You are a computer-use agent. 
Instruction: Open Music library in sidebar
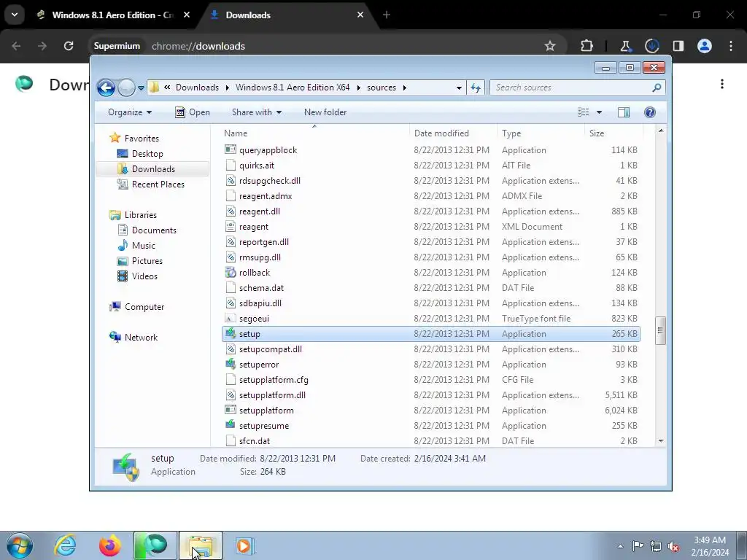click(144, 246)
